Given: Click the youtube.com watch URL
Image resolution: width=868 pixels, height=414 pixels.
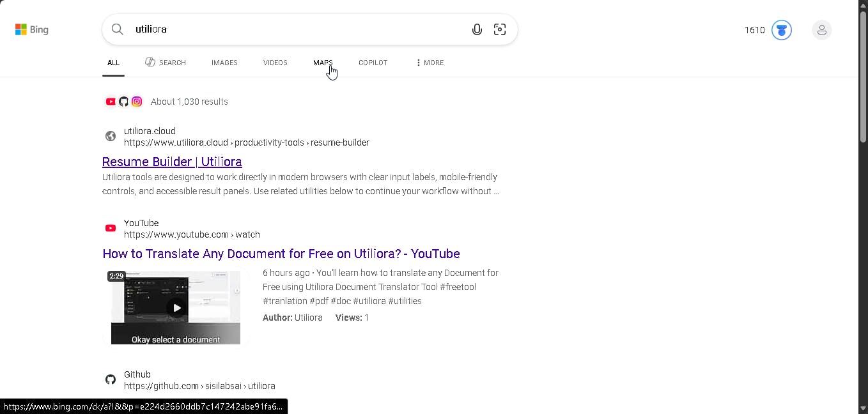Looking at the screenshot, I should (192, 234).
